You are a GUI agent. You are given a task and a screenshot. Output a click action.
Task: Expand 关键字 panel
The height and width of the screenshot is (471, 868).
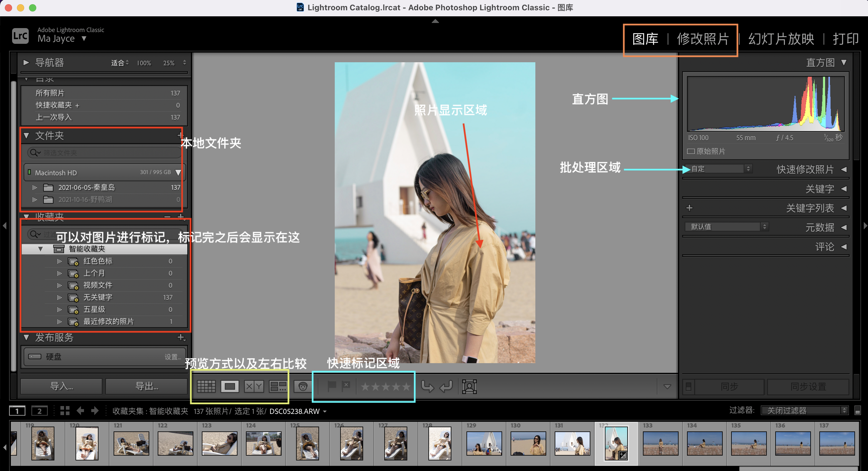pyautogui.click(x=844, y=189)
